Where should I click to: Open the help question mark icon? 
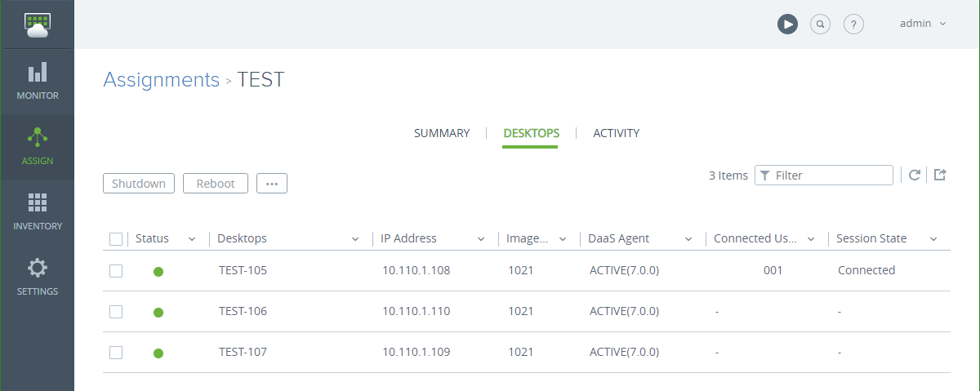853,24
